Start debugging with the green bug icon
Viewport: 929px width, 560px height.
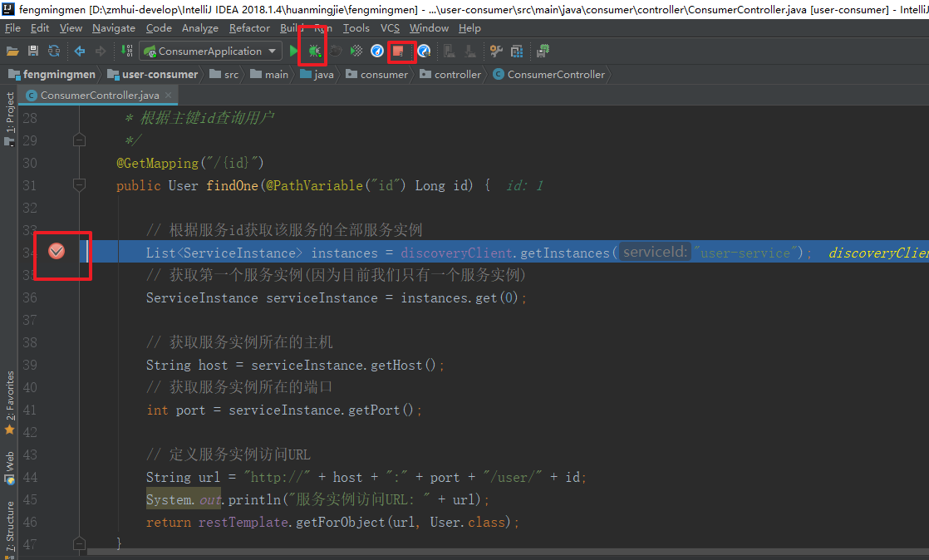click(x=314, y=51)
